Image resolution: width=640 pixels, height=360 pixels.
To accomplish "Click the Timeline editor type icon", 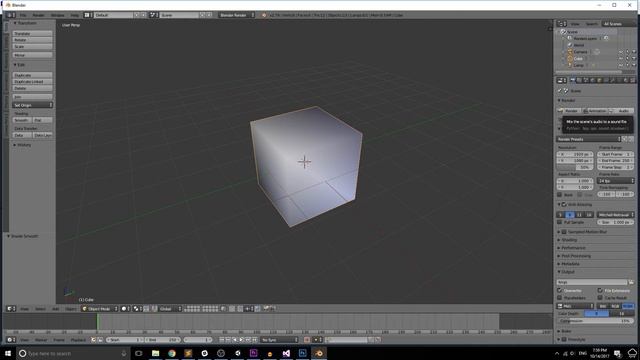I will click(x=11, y=340).
